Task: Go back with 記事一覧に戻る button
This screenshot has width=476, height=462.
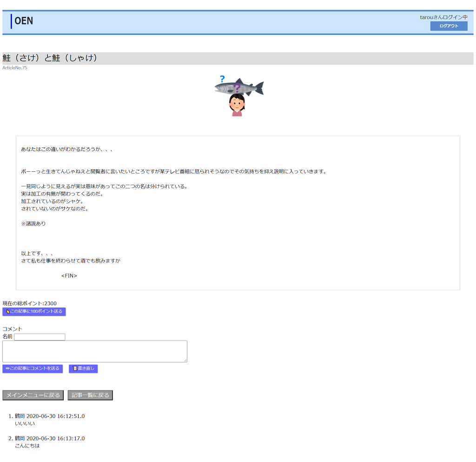Action: point(90,395)
